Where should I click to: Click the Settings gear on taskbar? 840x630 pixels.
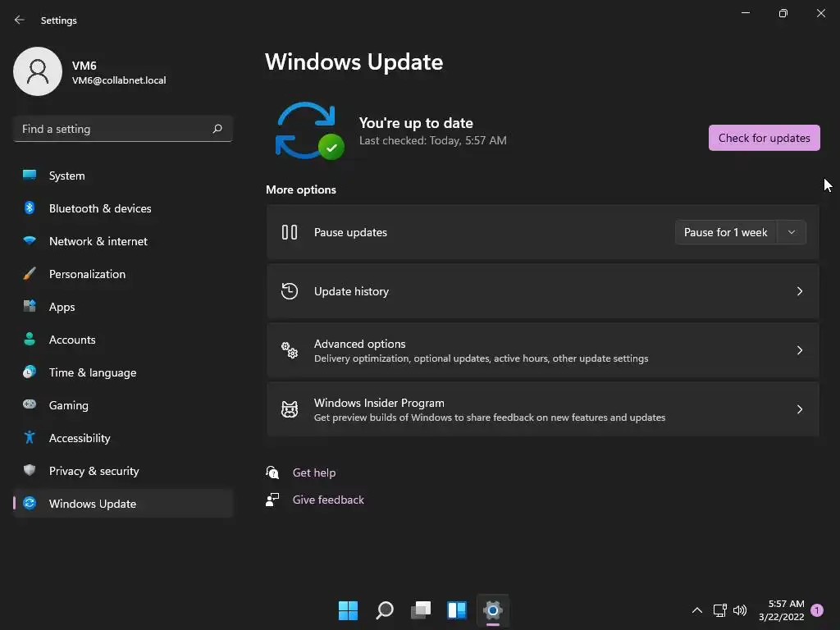[493, 610]
